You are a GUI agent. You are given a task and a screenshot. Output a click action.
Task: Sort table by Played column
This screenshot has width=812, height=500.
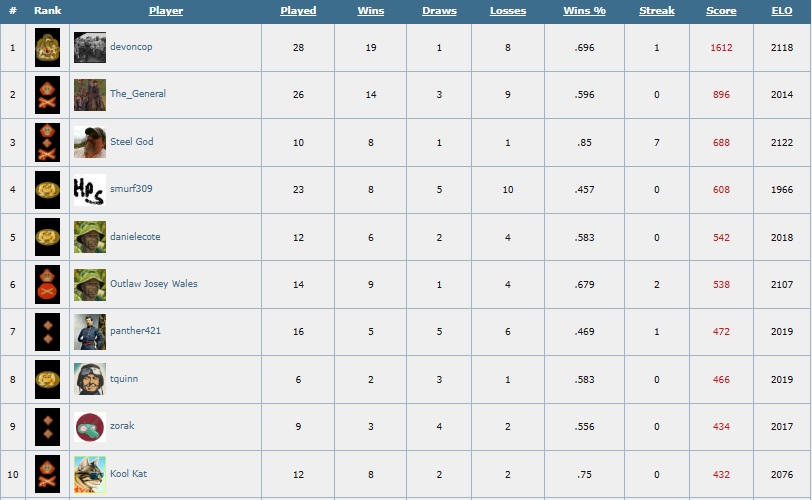pyautogui.click(x=298, y=11)
